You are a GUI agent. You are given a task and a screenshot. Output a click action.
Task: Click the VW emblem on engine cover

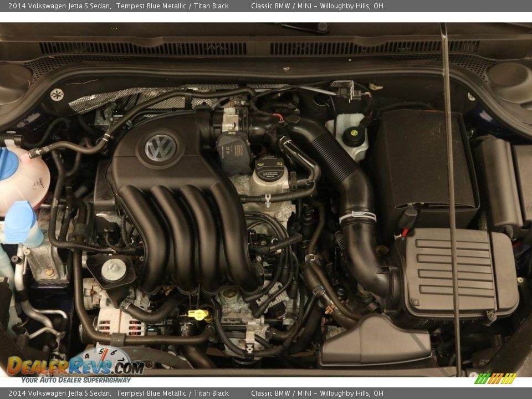point(161,148)
